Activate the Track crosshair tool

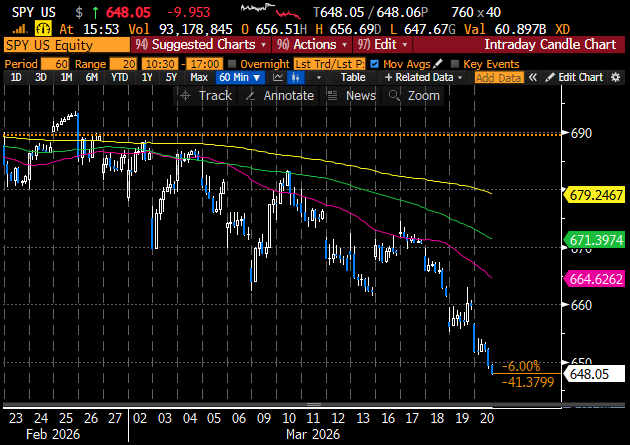click(206, 96)
